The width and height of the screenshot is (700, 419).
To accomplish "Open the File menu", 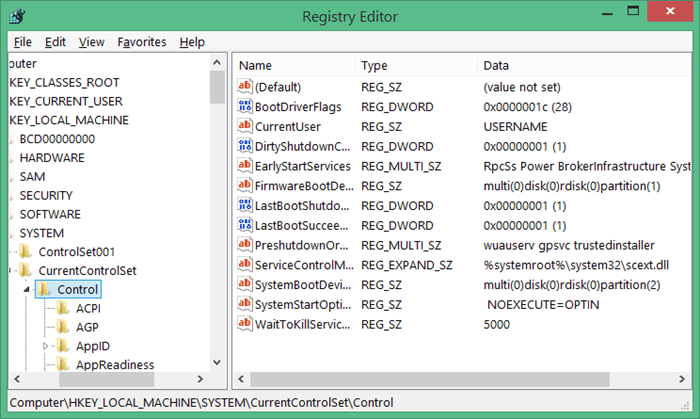I will coord(22,42).
